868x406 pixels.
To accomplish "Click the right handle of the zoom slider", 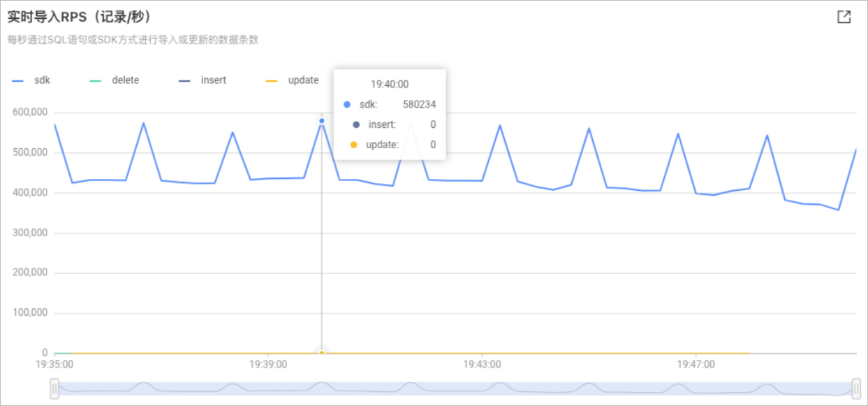I will pyautogui.click(x=856, y=389).
